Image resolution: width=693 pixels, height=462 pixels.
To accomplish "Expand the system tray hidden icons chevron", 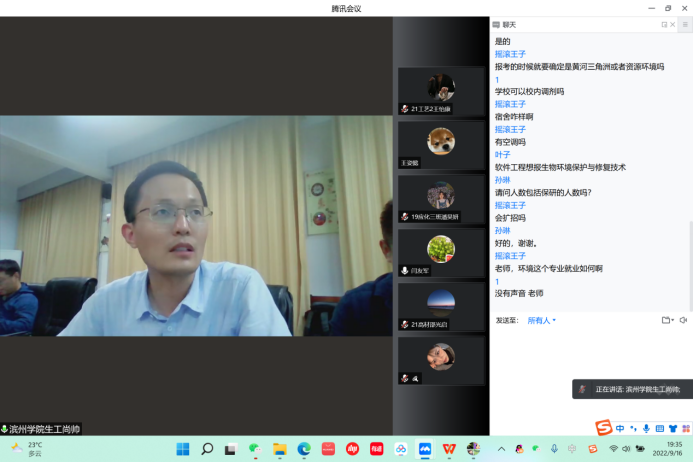I will coord(502,449).
